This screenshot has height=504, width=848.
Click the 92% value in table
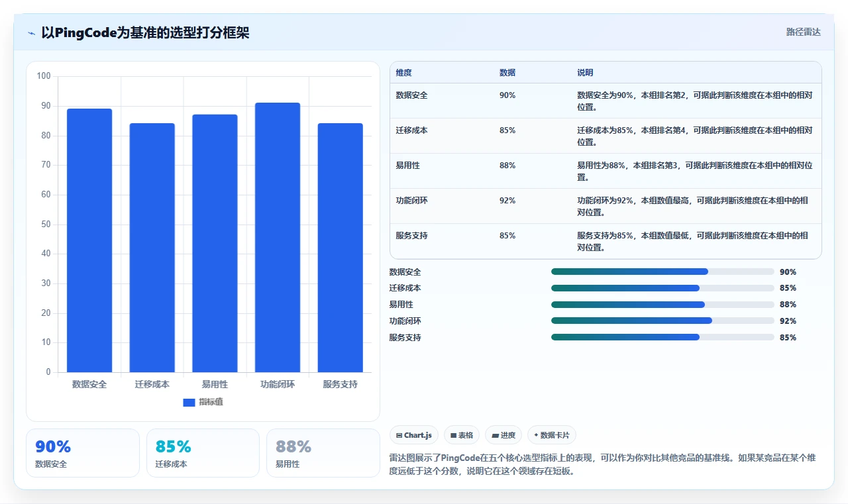[x=507, y=201]
